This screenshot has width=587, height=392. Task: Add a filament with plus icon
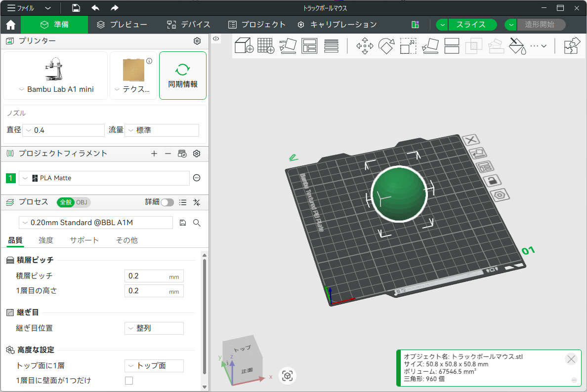click(x=154, y=154)
